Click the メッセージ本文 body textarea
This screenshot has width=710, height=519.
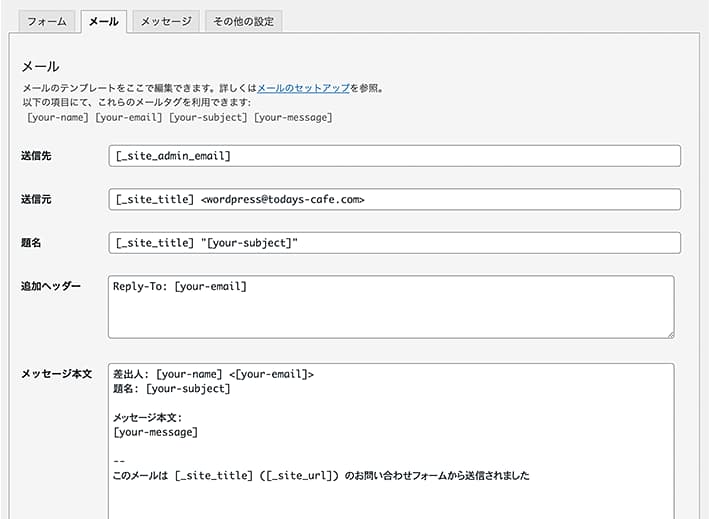coord(391,441)
